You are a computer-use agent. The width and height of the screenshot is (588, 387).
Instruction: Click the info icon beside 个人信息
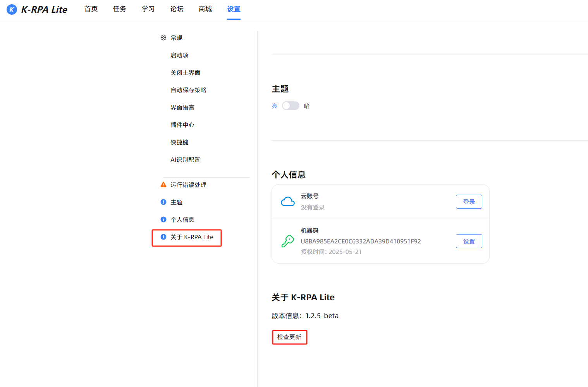[x=163, y=219]
